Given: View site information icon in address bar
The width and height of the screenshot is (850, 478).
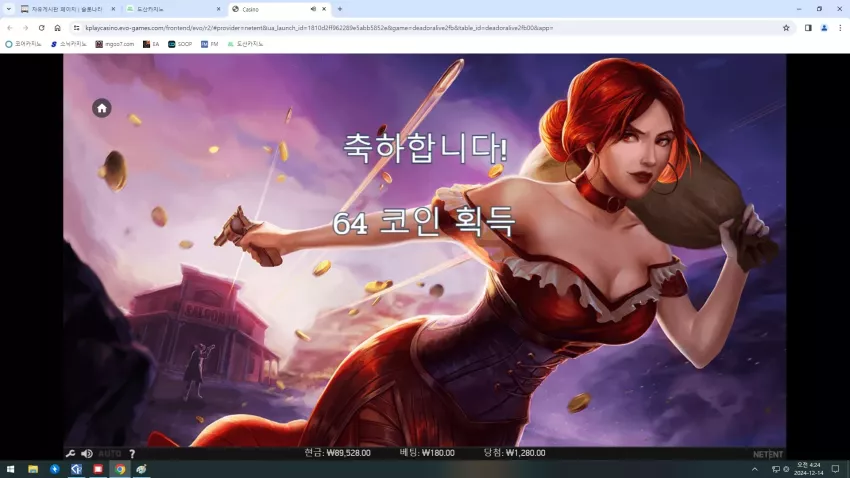Looking at the screenshot, I should pyautogui.click(x=76, y=28).
